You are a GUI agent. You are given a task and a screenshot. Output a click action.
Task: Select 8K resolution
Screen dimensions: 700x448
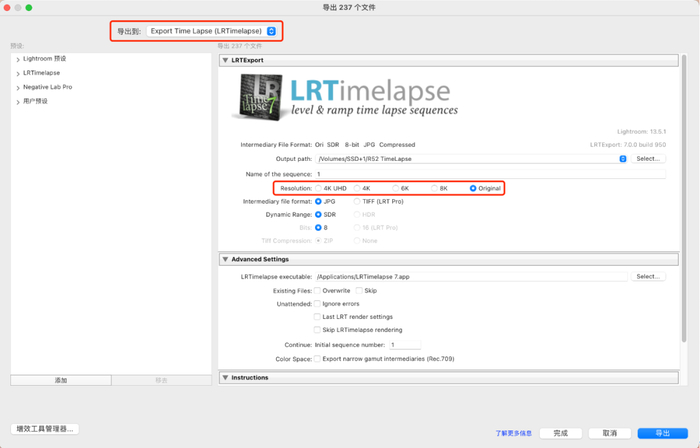(434, 188)
